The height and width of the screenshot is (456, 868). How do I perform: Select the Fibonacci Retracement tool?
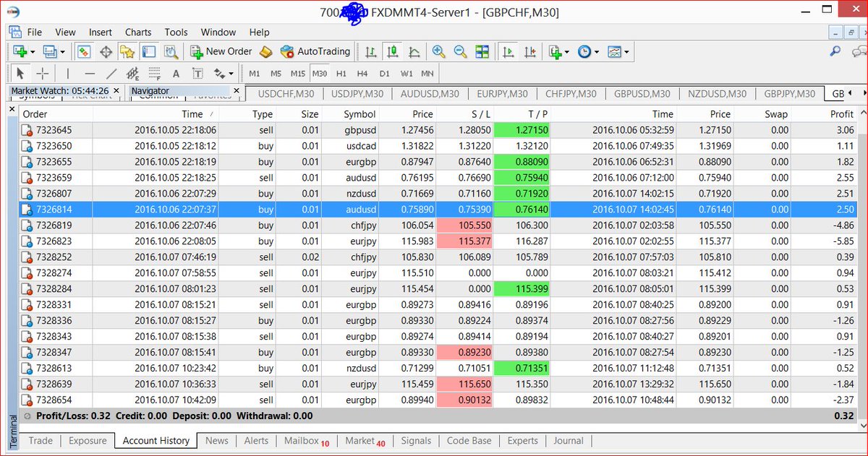(131, 72)
